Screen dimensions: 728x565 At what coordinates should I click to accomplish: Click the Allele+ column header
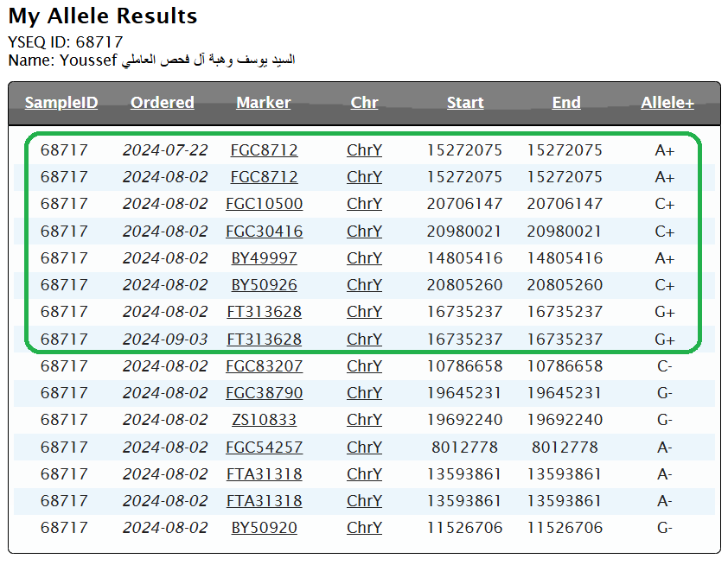[667, 103]
